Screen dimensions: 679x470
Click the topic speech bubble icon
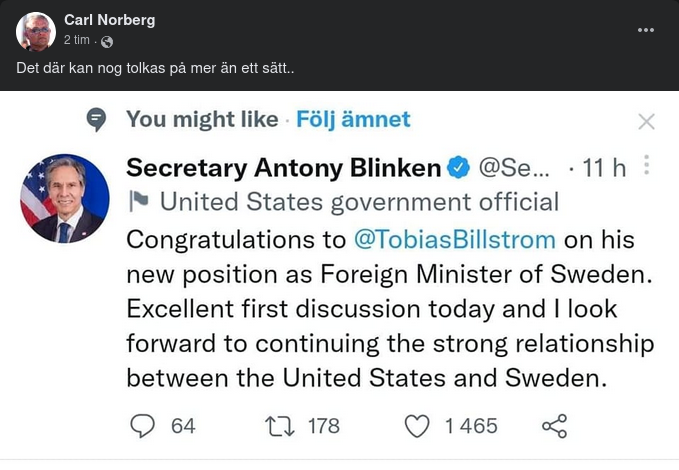(x=97, y=120)
